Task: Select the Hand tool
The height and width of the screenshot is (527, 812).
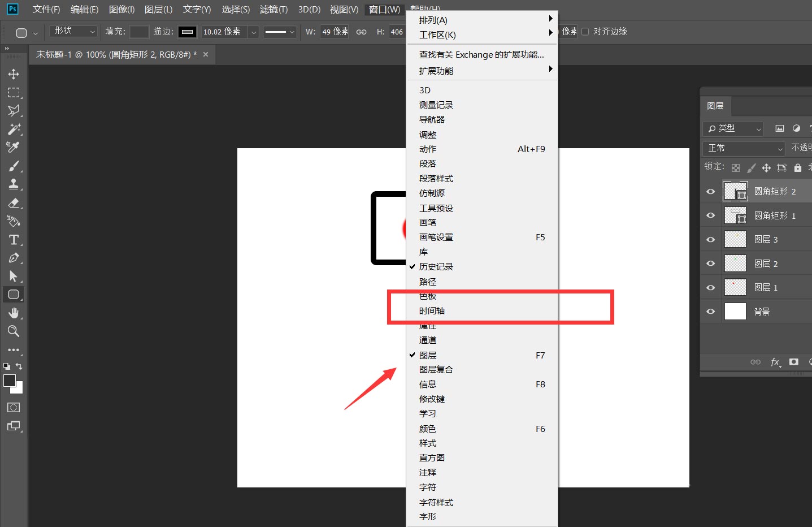Action: click(14, 313)
